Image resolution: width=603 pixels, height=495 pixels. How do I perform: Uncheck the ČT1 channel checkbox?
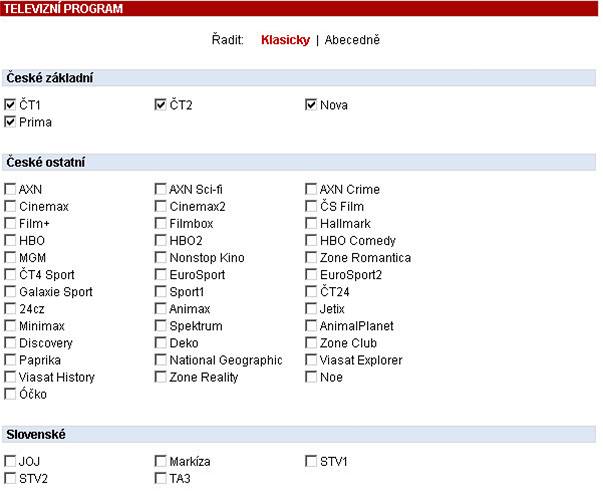(10, 105)
